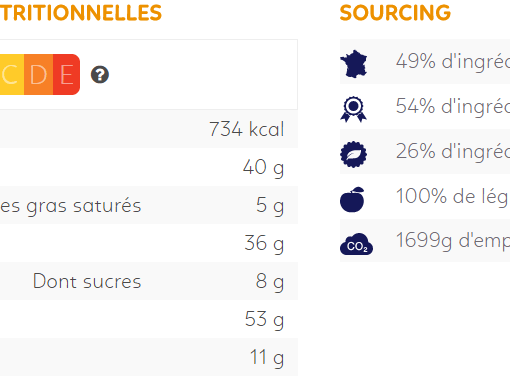510x378 pixels.
Task: Click the 1699g carbon footprint text
Action: coord(453,241)
